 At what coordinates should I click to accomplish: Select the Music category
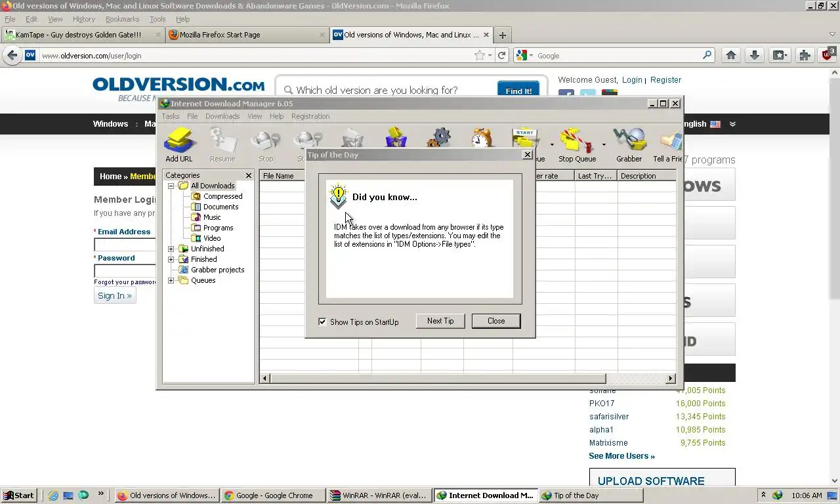pyautogui.click(x=212, y=217)
